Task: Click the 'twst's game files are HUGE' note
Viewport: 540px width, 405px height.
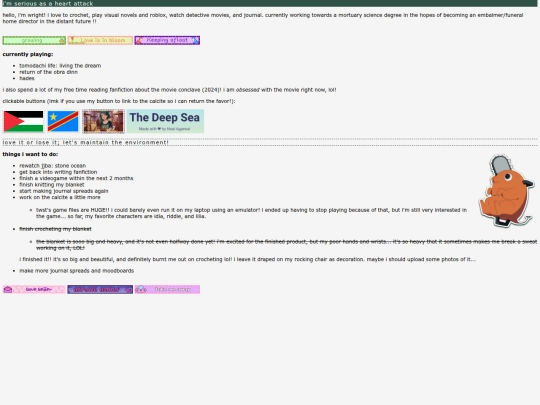Action: (x=251, y=213)
